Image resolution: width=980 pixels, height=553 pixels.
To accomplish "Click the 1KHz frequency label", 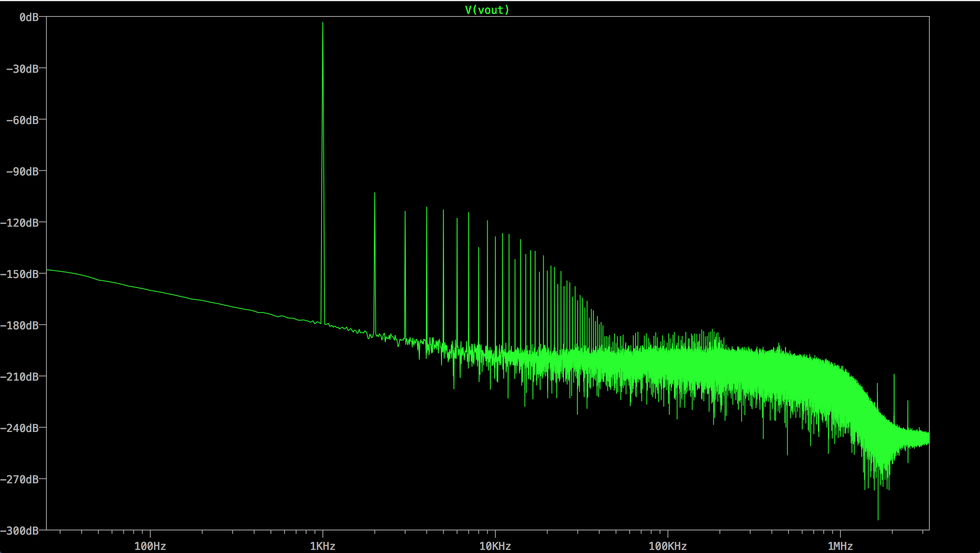I will tap(323, 546).
